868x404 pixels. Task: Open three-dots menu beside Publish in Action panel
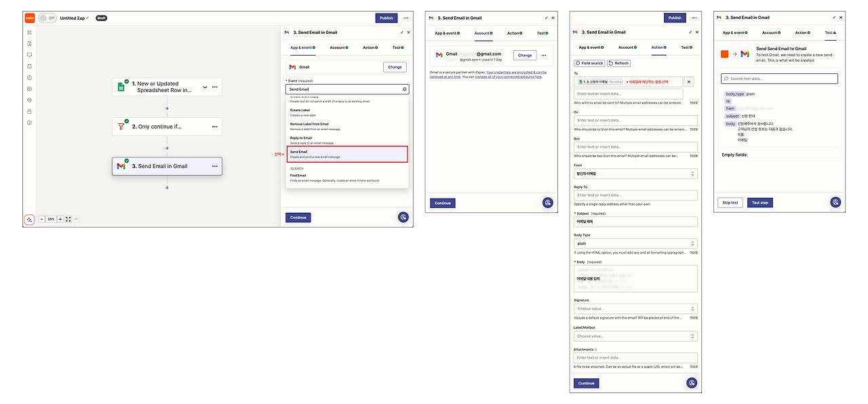pyautogui.click(x=694, y=18)
